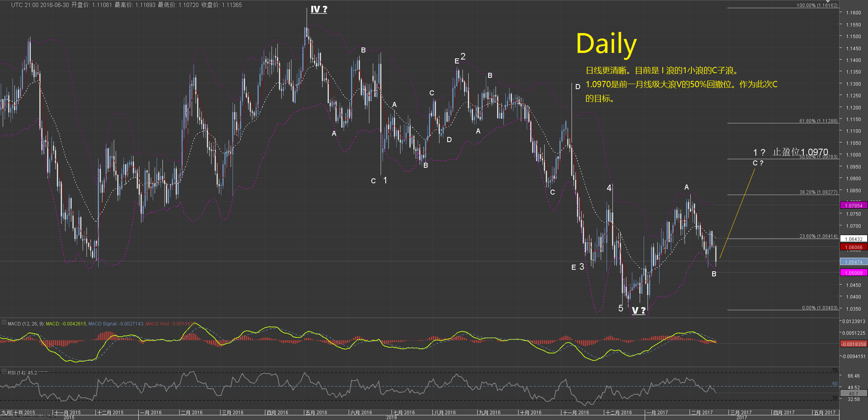Select the 'MACD Hist' red readout
The image size is (868, 420).
tap(169, 324)
